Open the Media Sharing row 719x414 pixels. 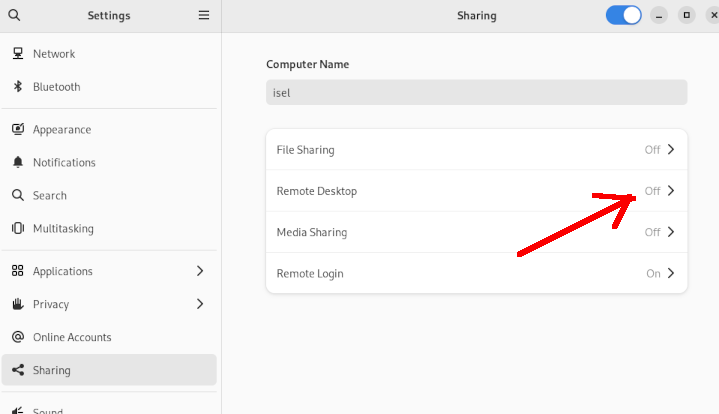click(476, 232)
